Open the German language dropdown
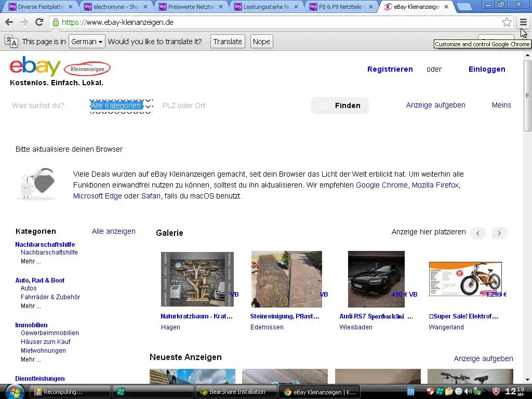Image resolution: width=532 pixels, height=399 pixels. (87, 42)
